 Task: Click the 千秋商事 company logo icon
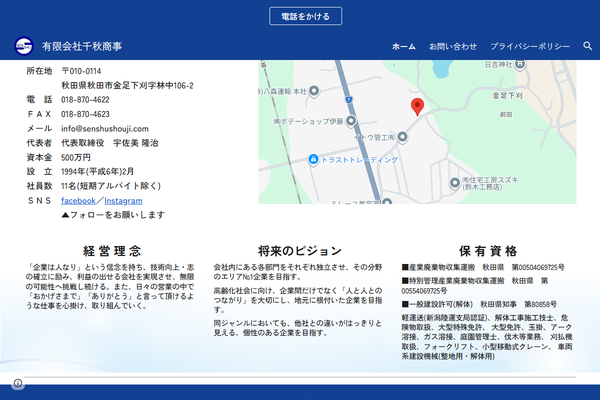click(x=24, y=46)
